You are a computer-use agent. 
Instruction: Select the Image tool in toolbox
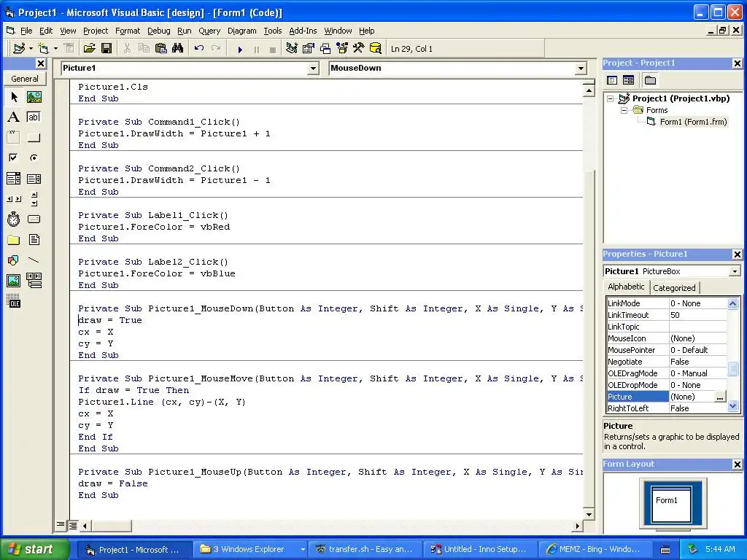14,281
